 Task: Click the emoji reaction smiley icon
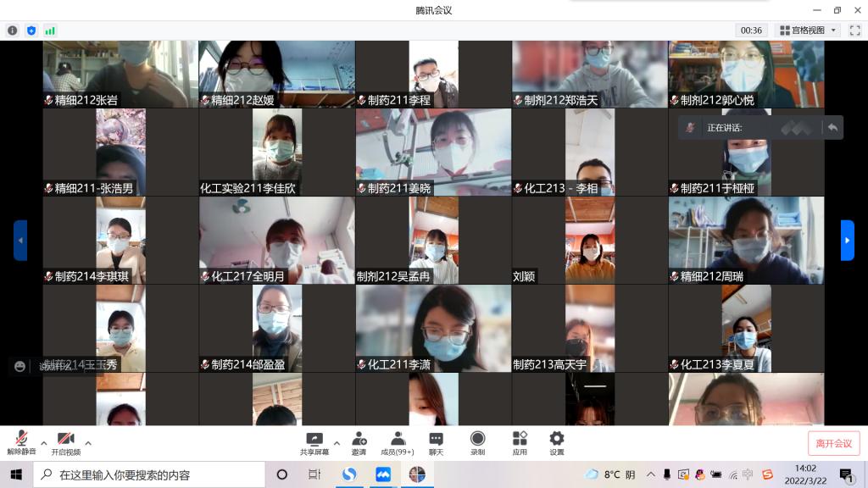pyautogui.click(x=19, y=366)
